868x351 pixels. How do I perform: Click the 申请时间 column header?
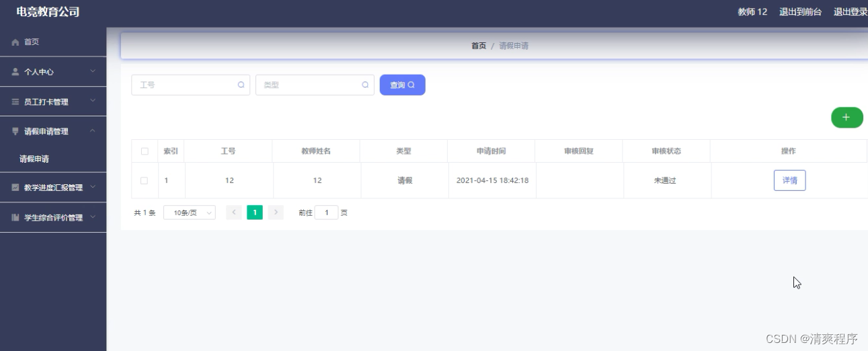(x=491, y=151)
